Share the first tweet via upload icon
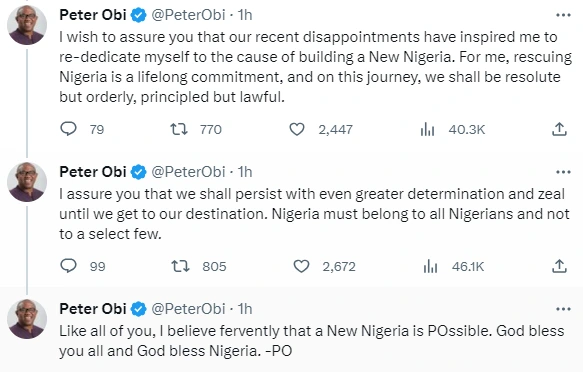This screenshot has height=372, width=583. click(x=559, y=129)
